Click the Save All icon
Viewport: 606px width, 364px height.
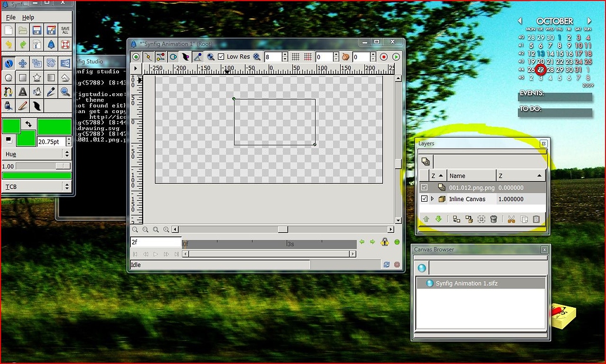click(x=65, y=30)
